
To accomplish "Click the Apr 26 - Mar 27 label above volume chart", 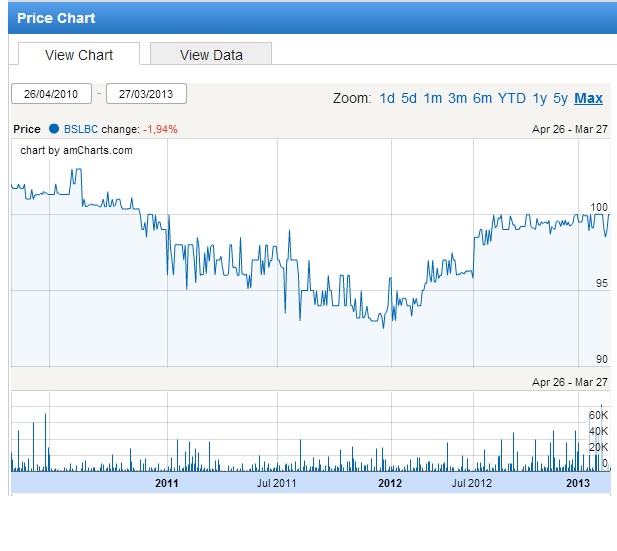I will tap(570, 382).
